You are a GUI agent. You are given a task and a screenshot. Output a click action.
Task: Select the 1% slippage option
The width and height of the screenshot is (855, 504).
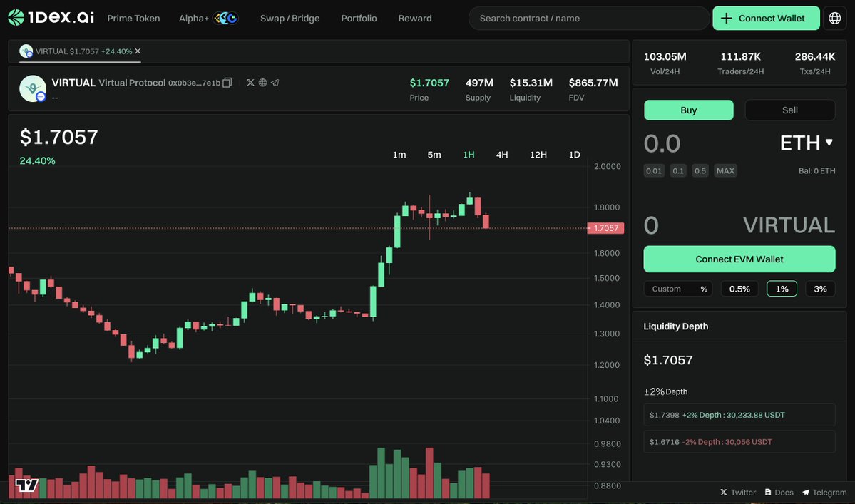[x=782, y=288]
